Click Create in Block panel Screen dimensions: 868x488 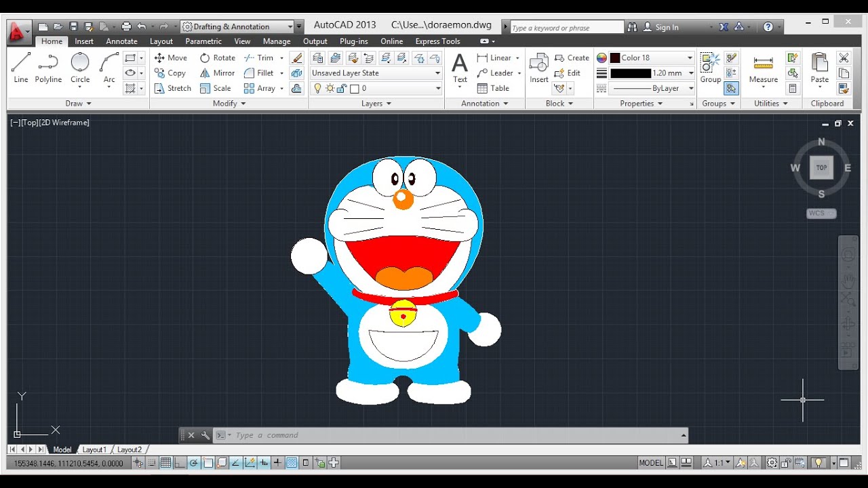[x=572, y=58]
